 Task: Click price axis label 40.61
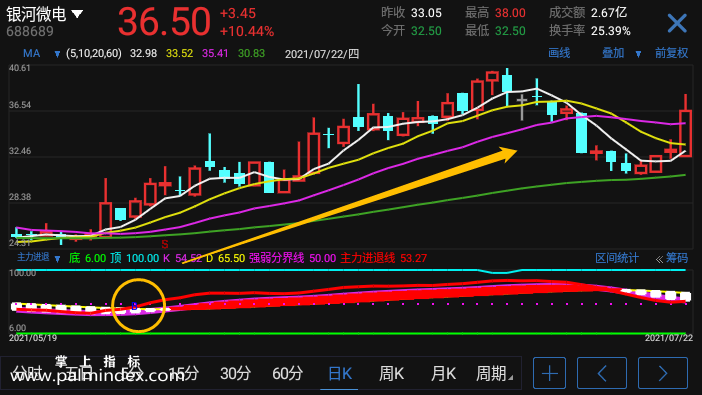click(20, 68)
